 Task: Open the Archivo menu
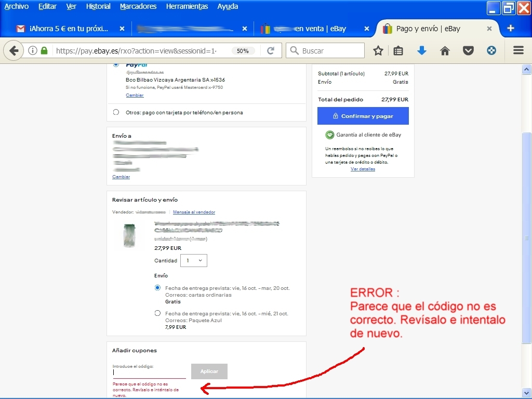[16, 6]
